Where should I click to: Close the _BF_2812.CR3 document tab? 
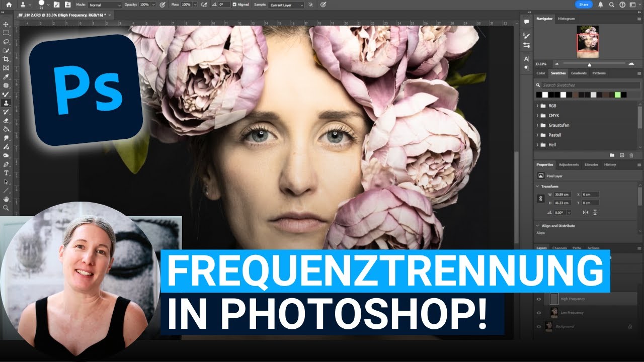[110, 15]
